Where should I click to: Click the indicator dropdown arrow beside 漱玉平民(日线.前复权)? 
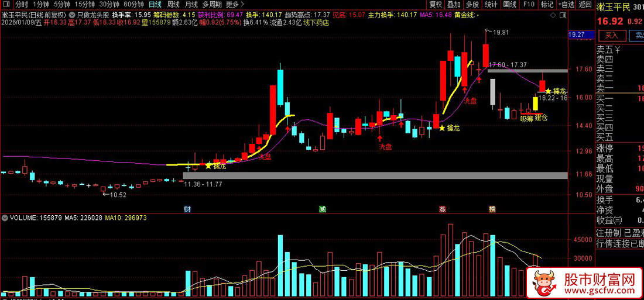tap(72, 15)
